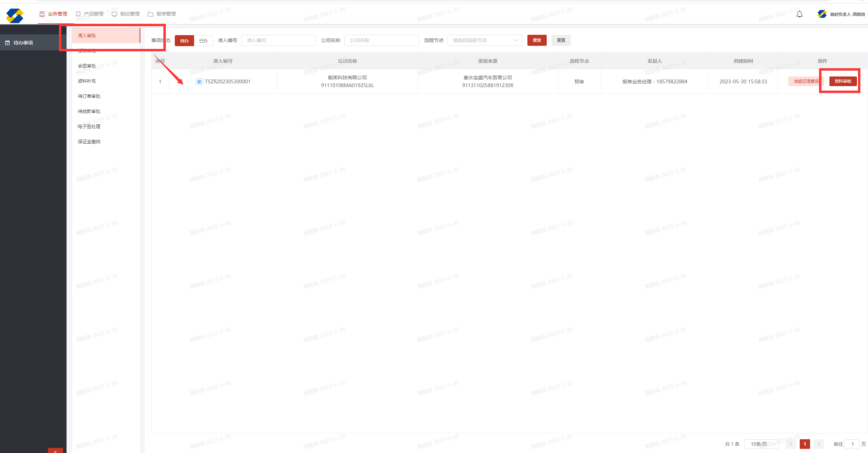Click the 待办事项 calendar icon in sidebar
The image size is (868, 453).
tap(8, 43)
